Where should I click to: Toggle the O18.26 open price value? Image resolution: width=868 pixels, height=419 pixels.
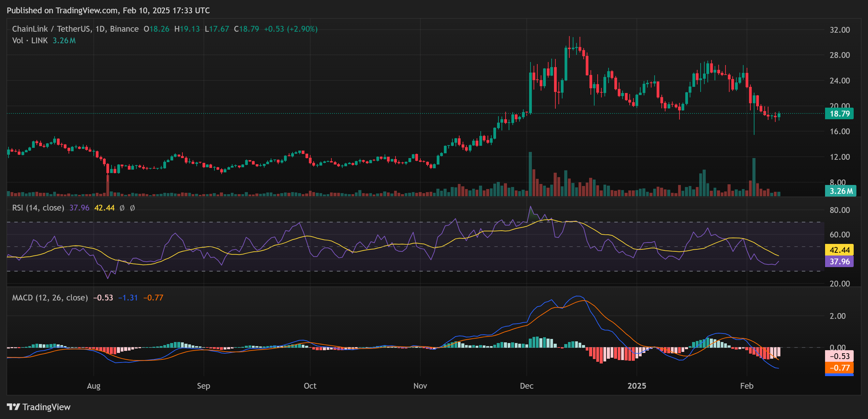pyautogui.click(x=156, y=29)
